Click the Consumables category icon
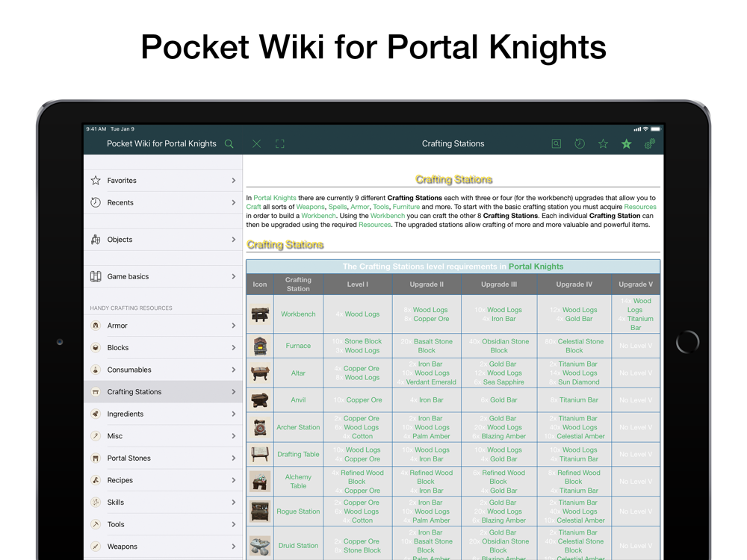 tap(96, 370)
